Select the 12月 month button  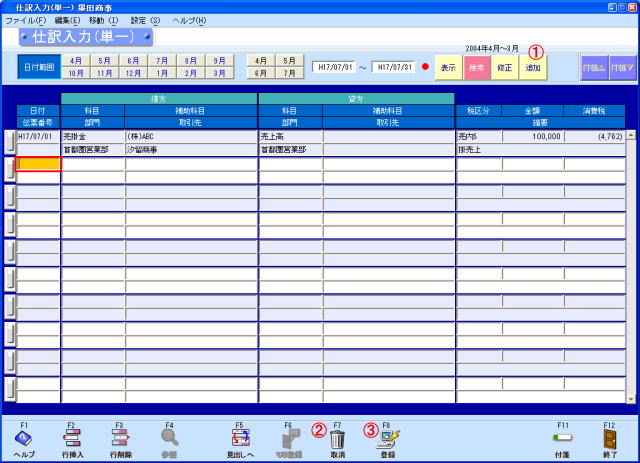click(x=133, y=73)
